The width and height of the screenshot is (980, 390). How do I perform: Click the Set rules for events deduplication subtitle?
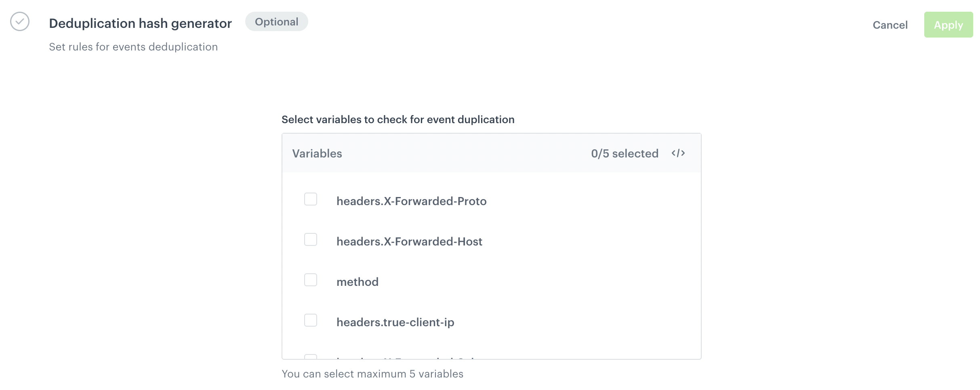[133, 46]
